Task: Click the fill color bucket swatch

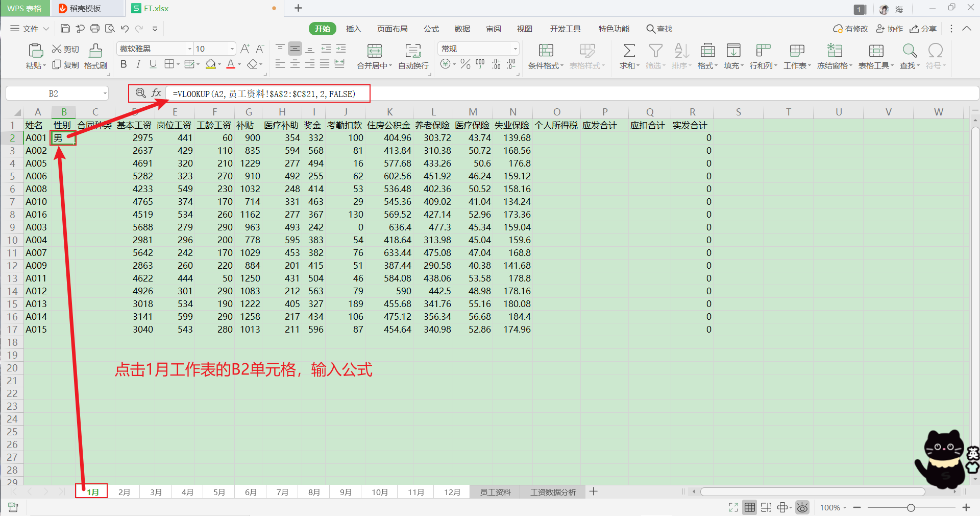Action: (210, 64)
